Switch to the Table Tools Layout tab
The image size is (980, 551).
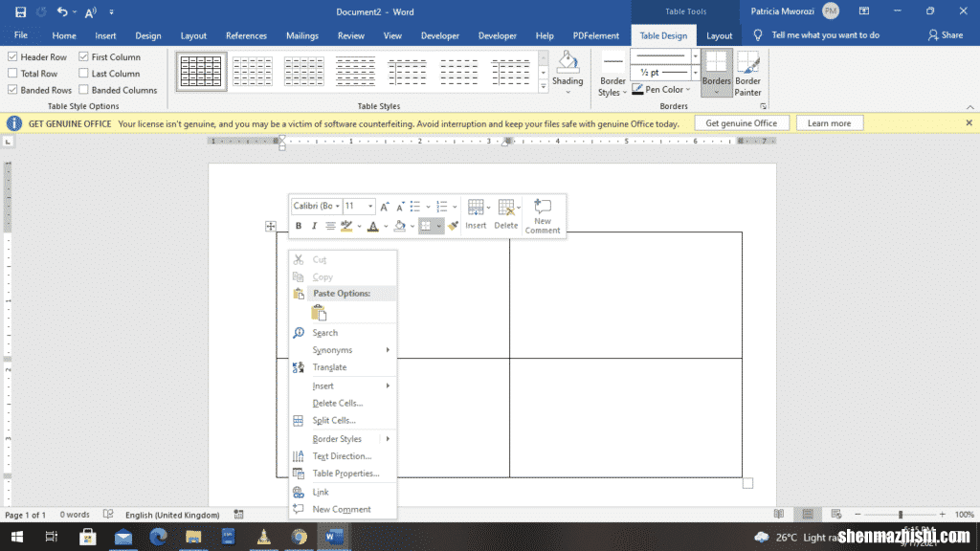click(x=719, y=35)
